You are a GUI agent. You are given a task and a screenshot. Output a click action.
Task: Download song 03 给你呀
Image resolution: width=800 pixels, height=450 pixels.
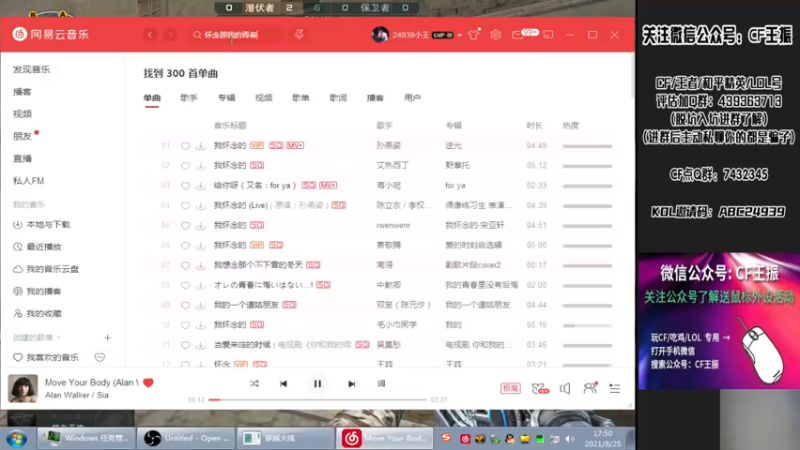click(201, 186)
